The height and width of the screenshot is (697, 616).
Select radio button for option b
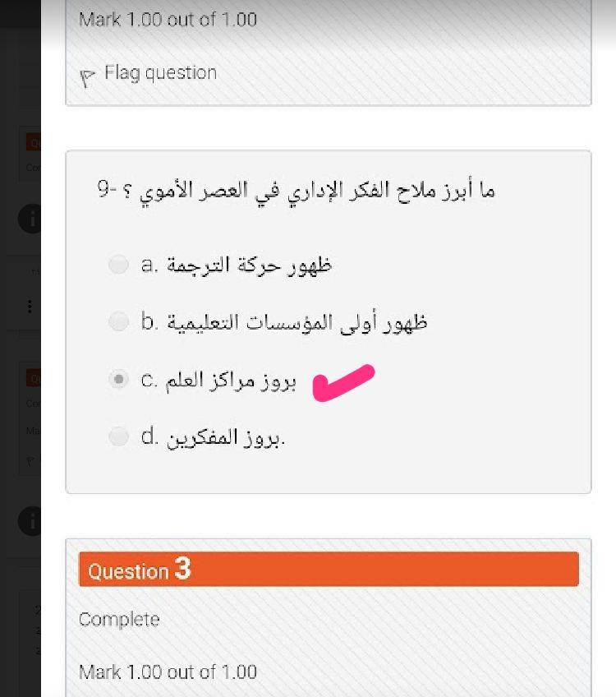tap(119, 321)
